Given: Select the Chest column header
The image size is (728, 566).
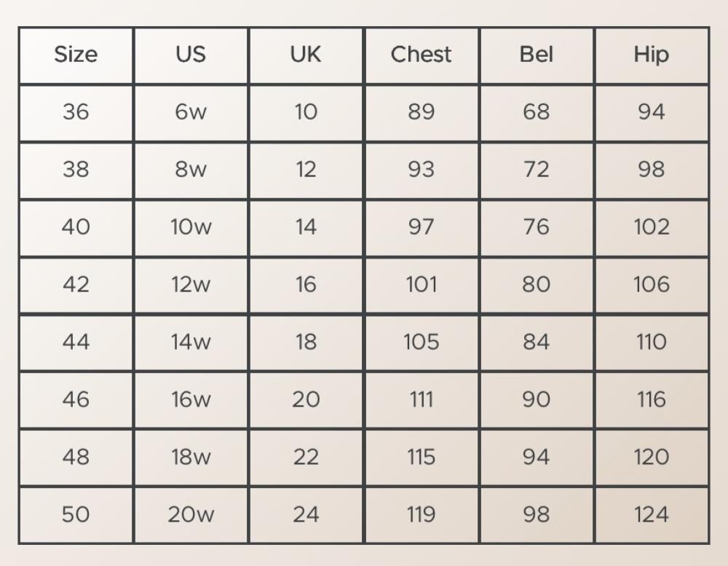Looking at the screenshot, I should [x=421, y=55].
